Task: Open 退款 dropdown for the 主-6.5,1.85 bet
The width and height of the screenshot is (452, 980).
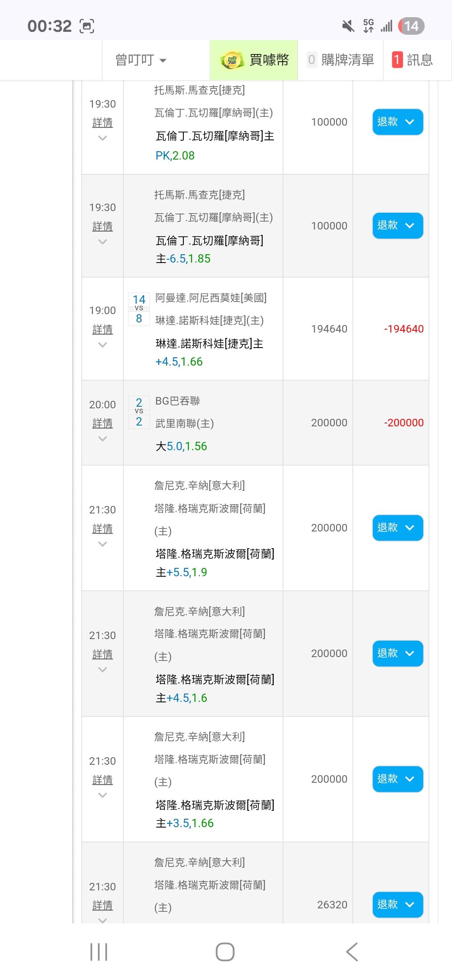Action: click(x=398, y=226)
